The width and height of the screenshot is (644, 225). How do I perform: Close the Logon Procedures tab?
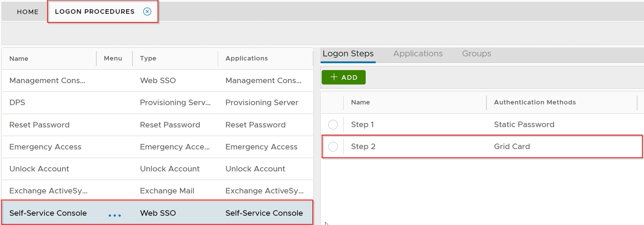tap(147, 12)
